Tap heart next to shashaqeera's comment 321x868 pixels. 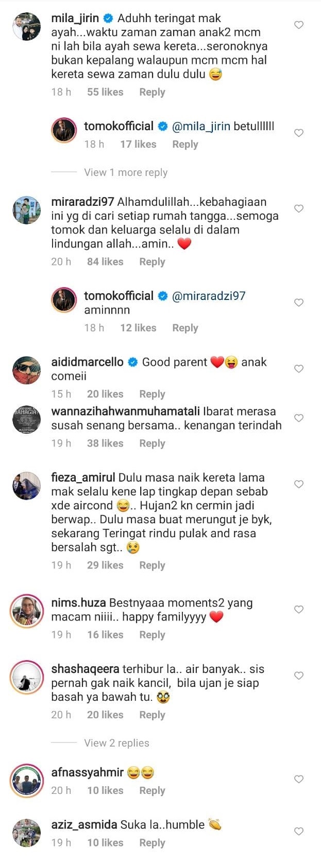point(299,676)
